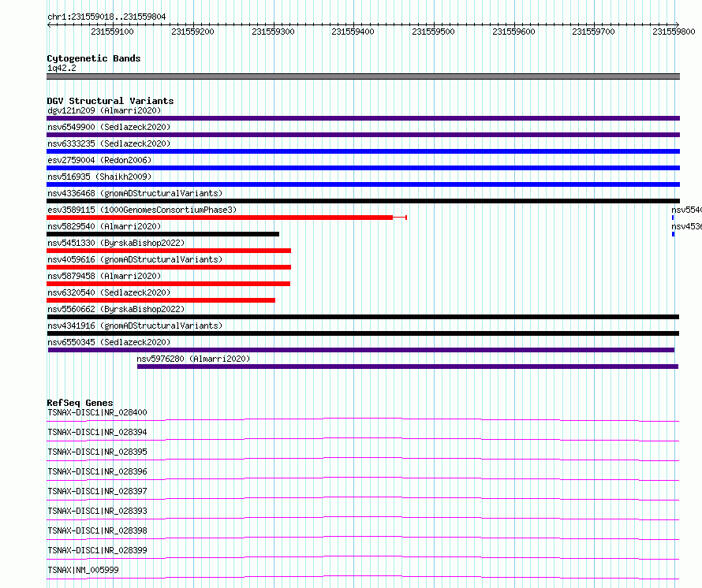
Task: Open the nsv5829540 (Almarri2020) label
Action: pyautogui.click(x=104, y=226)
